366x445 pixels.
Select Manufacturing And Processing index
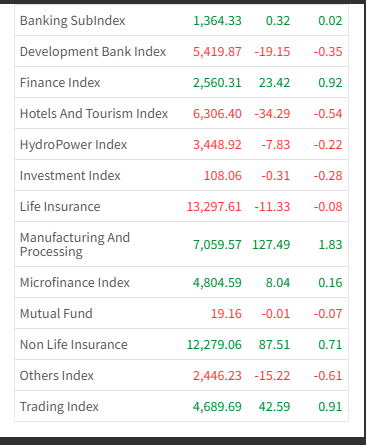[75, 244]
